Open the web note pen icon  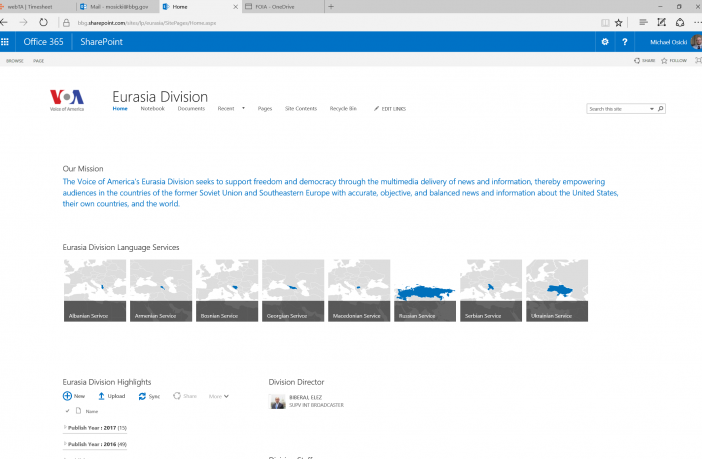click(661, 22)
